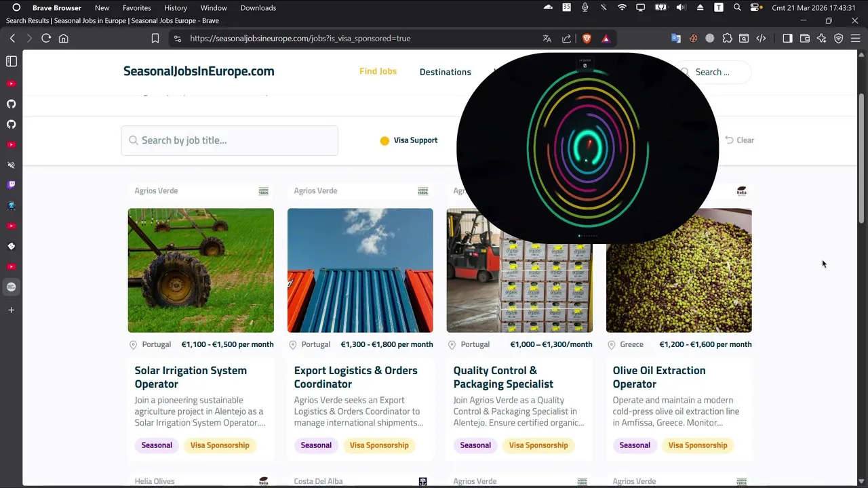The height and width of the screenshot is (488, 868).
Task: Click the tractor irrigation job thumbnail
Action: click(x=201, y=270)
